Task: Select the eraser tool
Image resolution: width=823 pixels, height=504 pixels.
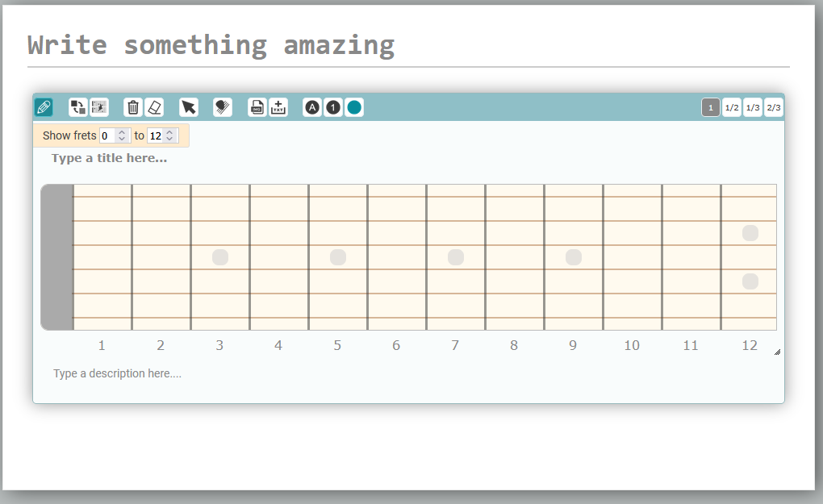Action: pos(154,106)
